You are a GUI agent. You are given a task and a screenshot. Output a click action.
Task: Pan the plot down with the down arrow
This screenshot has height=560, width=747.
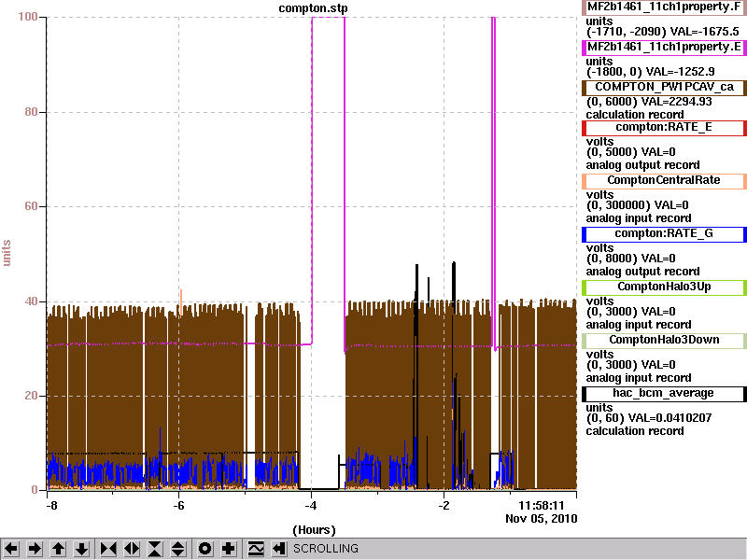click(82, 549)
